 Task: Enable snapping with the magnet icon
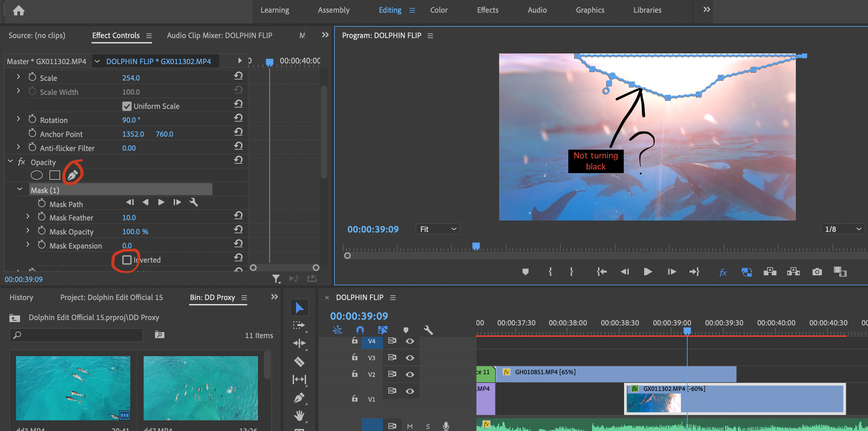[359, 330]
